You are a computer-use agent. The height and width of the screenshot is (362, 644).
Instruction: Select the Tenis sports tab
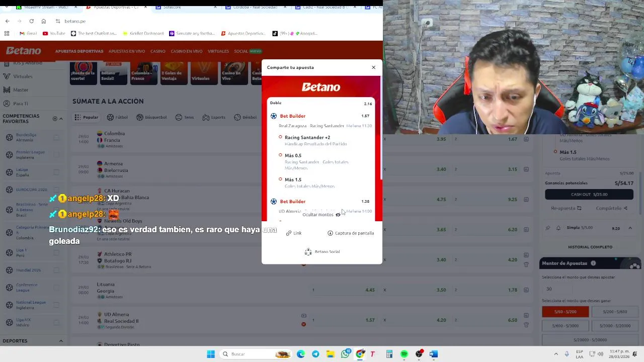[184, 117]
